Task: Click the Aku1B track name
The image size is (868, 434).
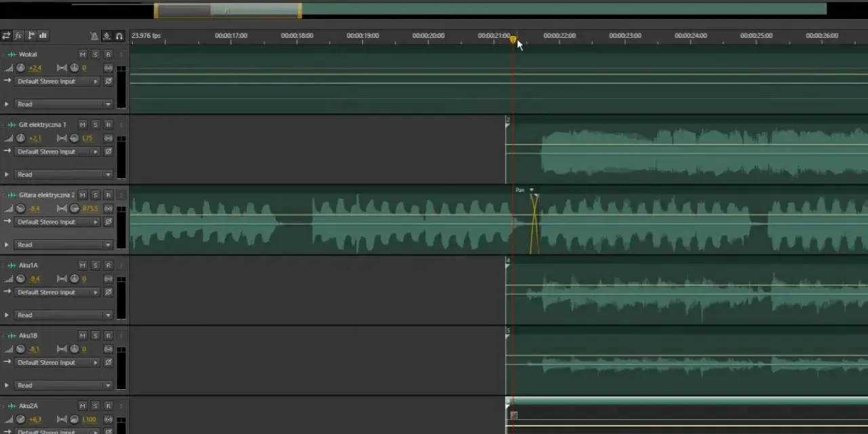Action: coord(28,336)
